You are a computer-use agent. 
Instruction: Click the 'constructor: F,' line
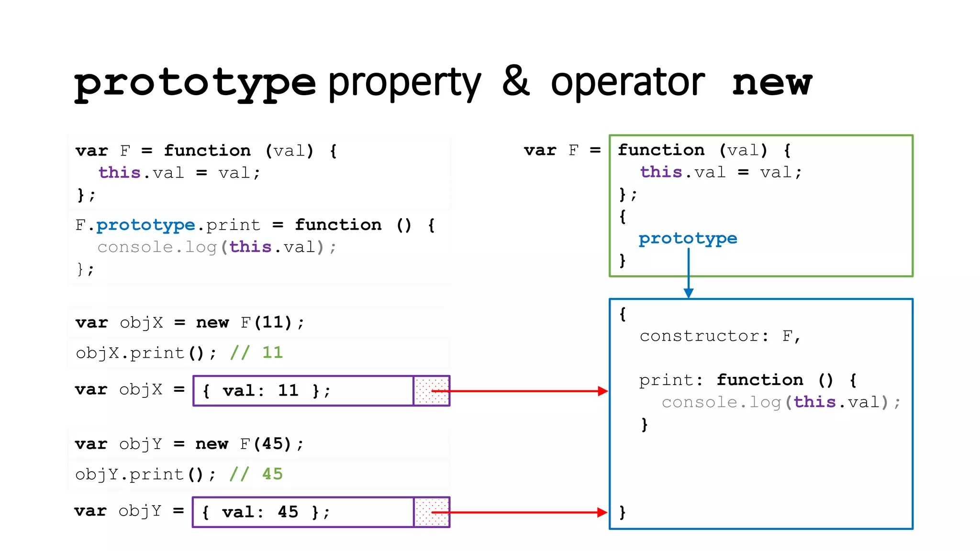tap(720, 336)
